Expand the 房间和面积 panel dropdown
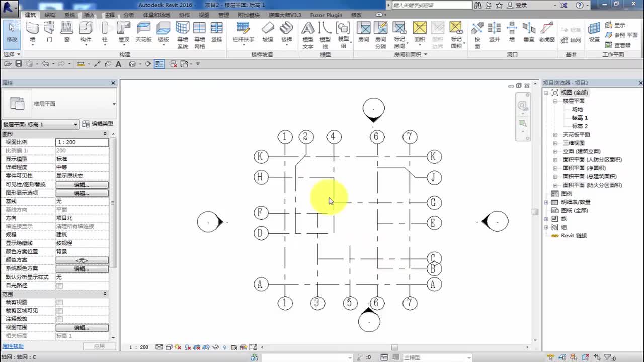644x362 pixels. 411,54
